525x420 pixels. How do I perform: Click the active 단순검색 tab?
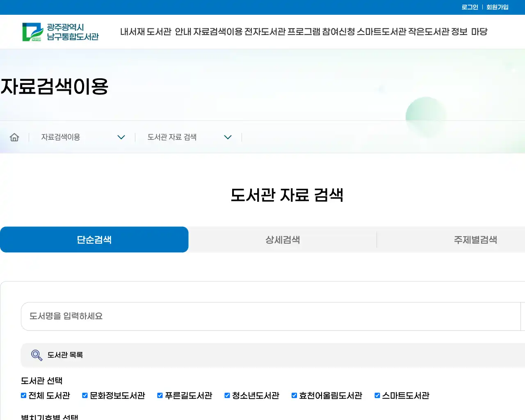click(x=94, y=240)
